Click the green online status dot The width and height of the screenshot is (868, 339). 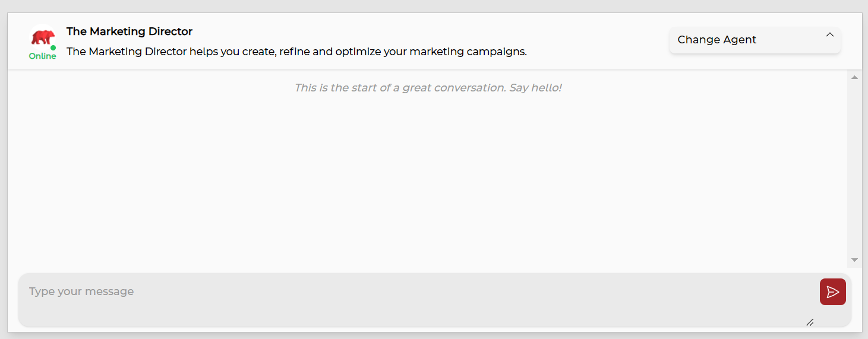pyautogui.click(x=53, y=47)
